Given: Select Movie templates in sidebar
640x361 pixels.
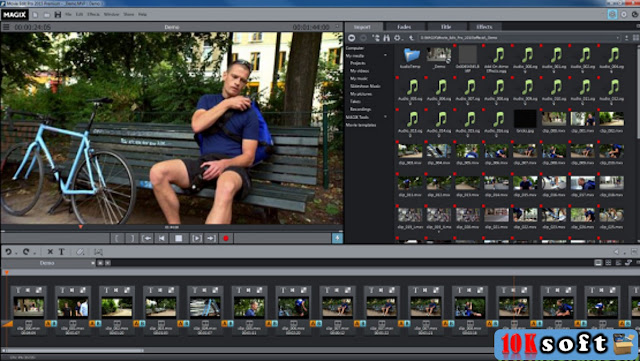Looking at the screenshot, I should pos(361,125).
